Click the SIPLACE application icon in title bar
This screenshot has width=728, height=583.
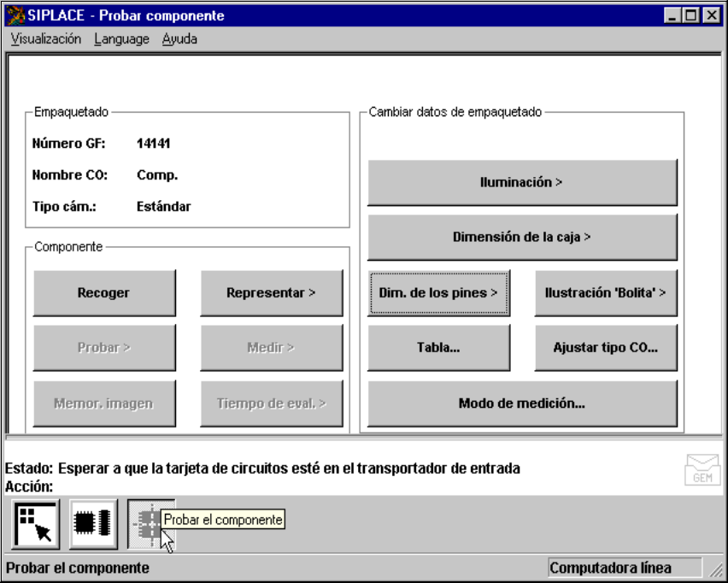[15, 15]
